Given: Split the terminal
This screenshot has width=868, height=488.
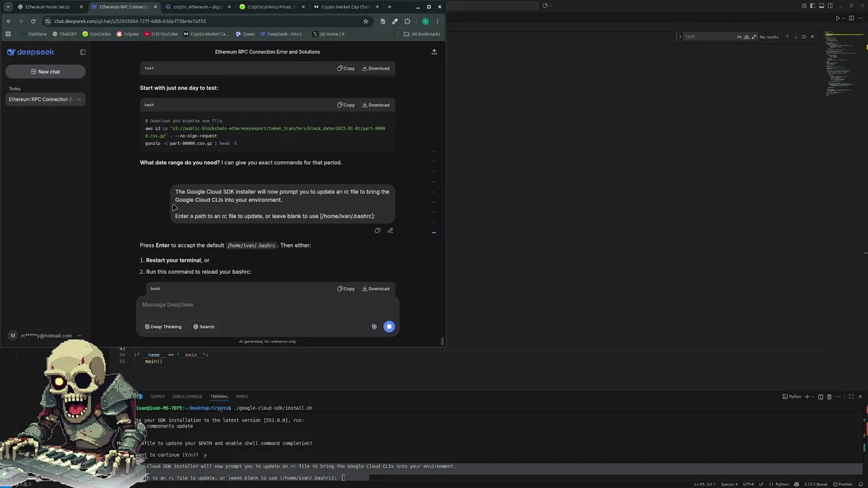Looking at the screenshot, I should (x=821, y=396).
